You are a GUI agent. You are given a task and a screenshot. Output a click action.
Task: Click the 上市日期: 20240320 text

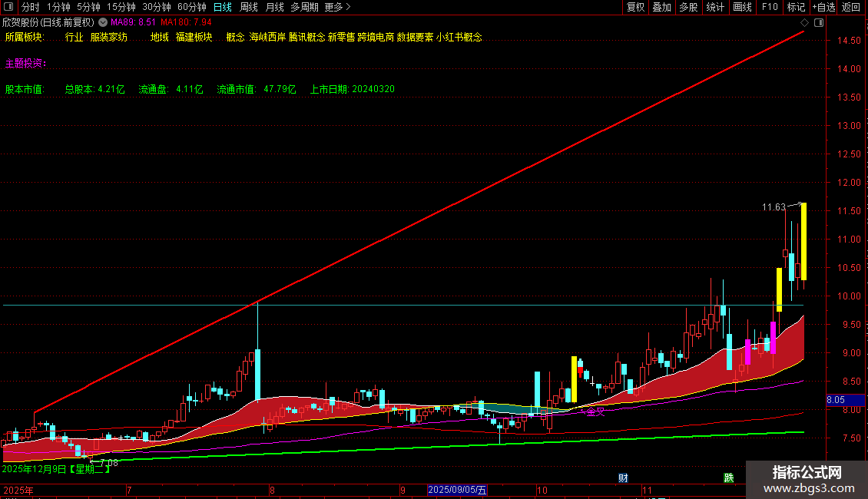(352, 89)
